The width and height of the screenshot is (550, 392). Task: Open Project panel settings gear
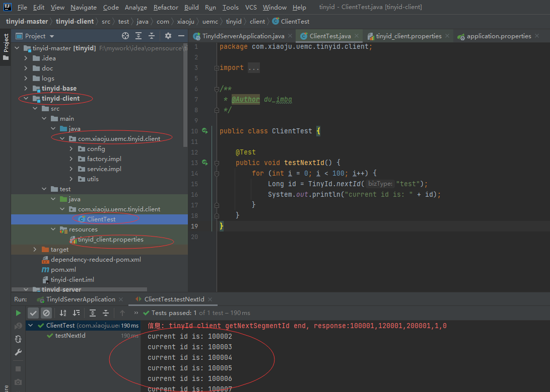pos(168,36)
